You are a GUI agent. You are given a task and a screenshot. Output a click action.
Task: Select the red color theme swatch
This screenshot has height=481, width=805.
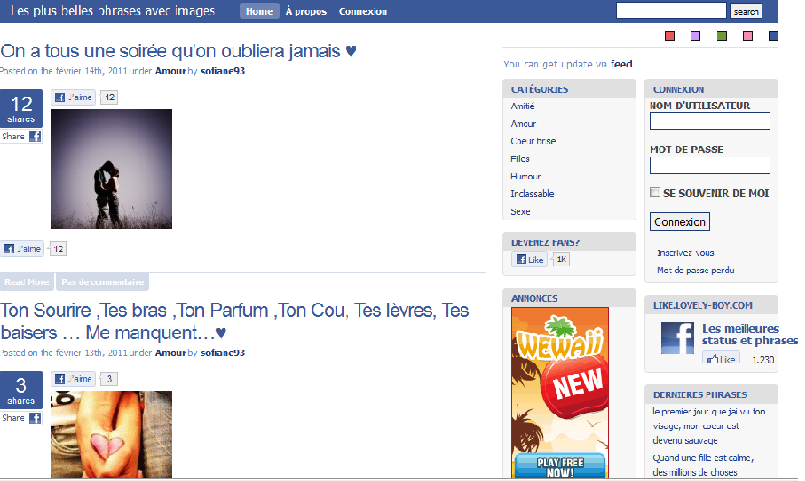tap(670, 36)
